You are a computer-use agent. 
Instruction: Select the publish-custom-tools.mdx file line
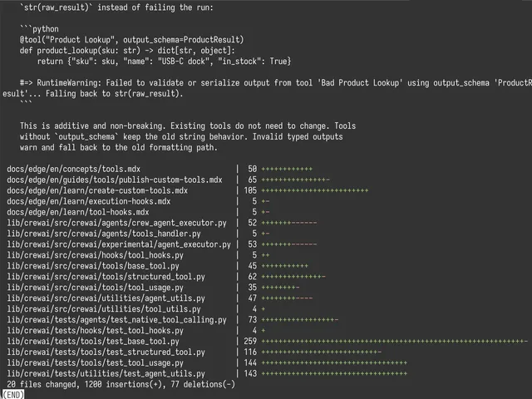(x=115, y=180)
